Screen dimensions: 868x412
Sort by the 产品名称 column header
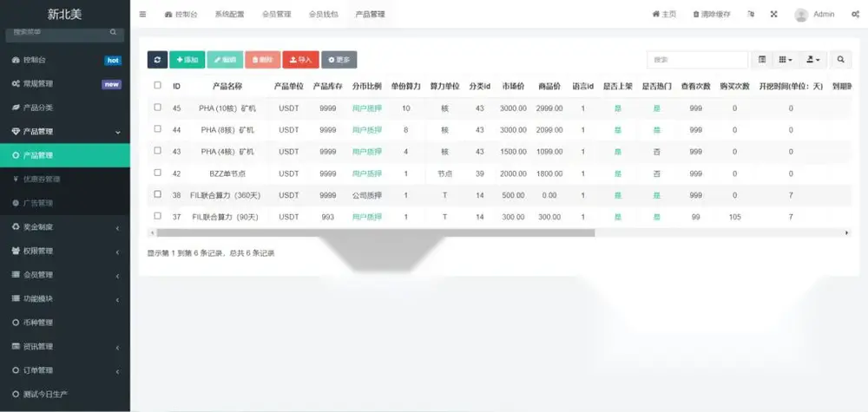[x=227, y=86]
